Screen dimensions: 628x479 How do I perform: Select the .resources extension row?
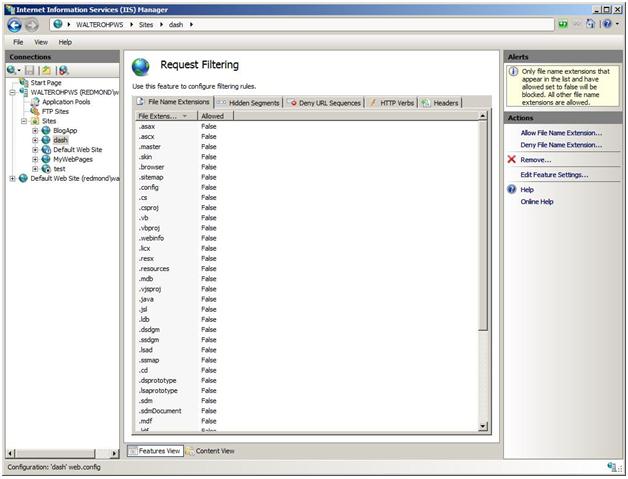(x=307, y=269)
